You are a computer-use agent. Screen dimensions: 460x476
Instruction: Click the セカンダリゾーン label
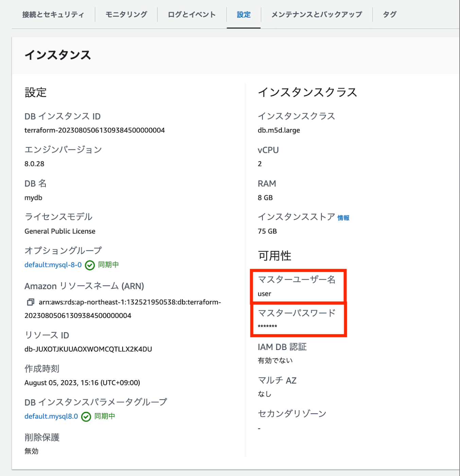coord(292,414)
